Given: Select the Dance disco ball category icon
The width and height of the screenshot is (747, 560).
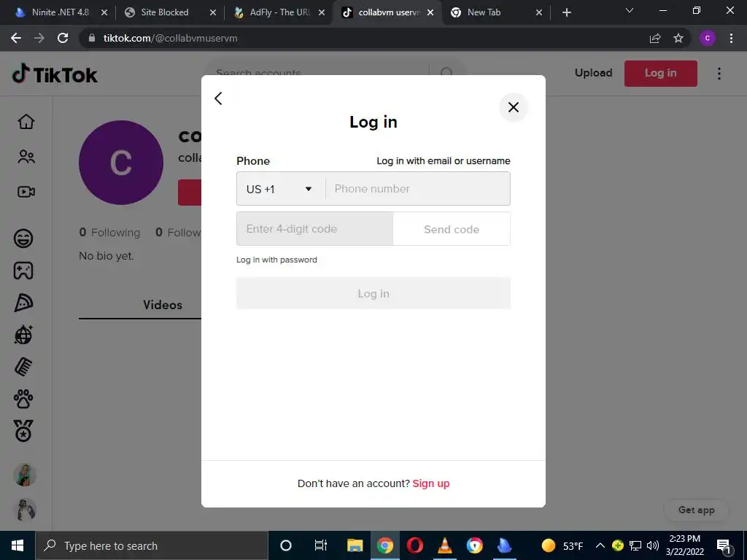Looking at the screenshot, I should (x=23, y=335).
